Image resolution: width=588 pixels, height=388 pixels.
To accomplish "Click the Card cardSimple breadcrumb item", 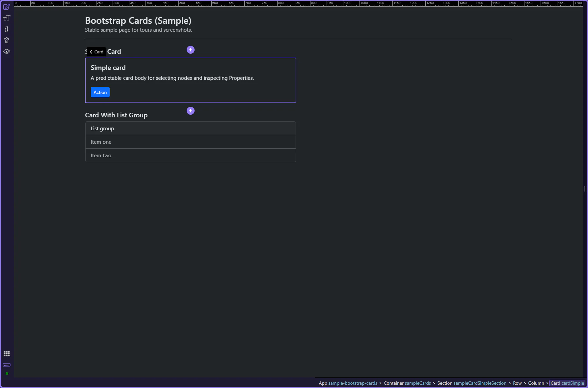I will pyautogui.click(x=567, y=383).
